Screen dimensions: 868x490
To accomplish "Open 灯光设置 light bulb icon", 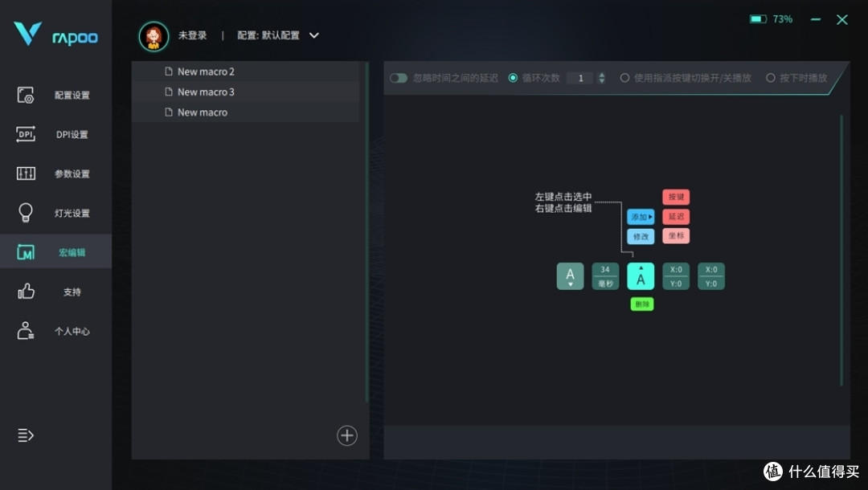I will pyautogui.click(x=26, y=213).
